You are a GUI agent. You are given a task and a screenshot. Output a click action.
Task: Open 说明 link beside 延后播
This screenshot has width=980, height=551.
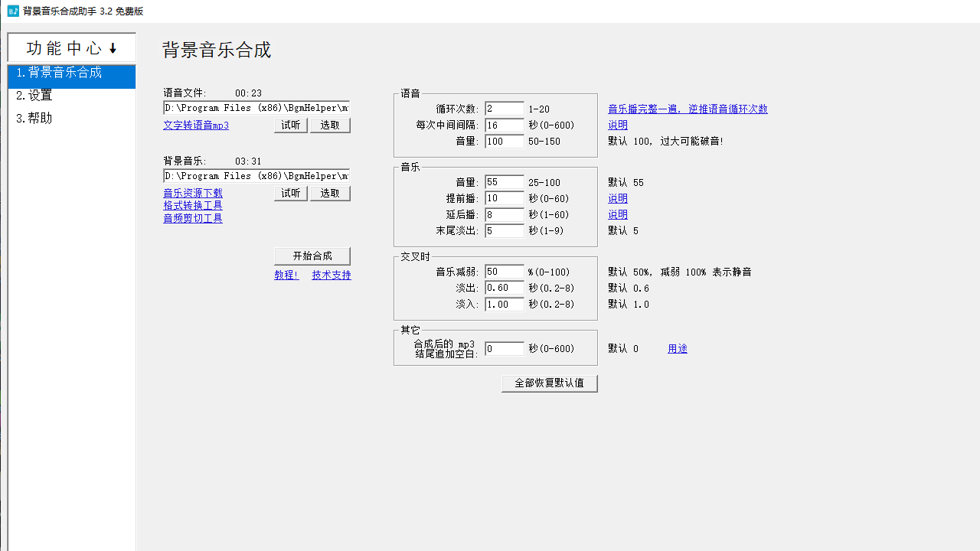coord(618,215)
